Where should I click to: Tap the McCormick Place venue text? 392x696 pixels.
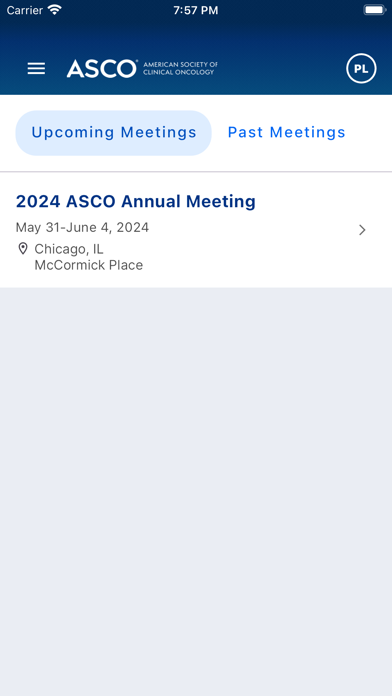[89, 265]
